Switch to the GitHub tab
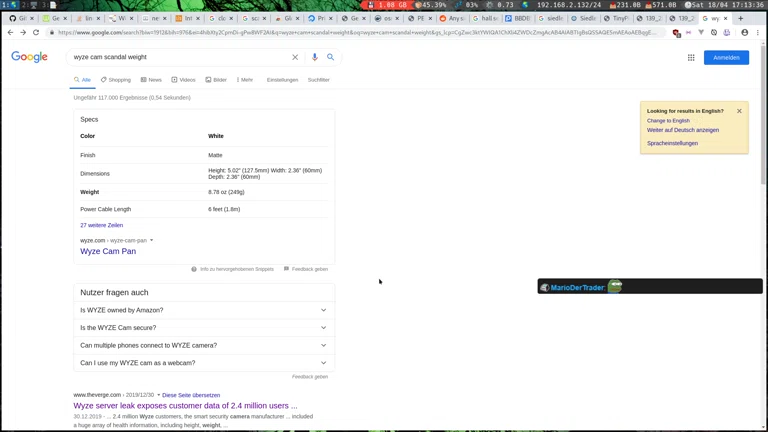768x432 pixels. click(x=22, y=19)
